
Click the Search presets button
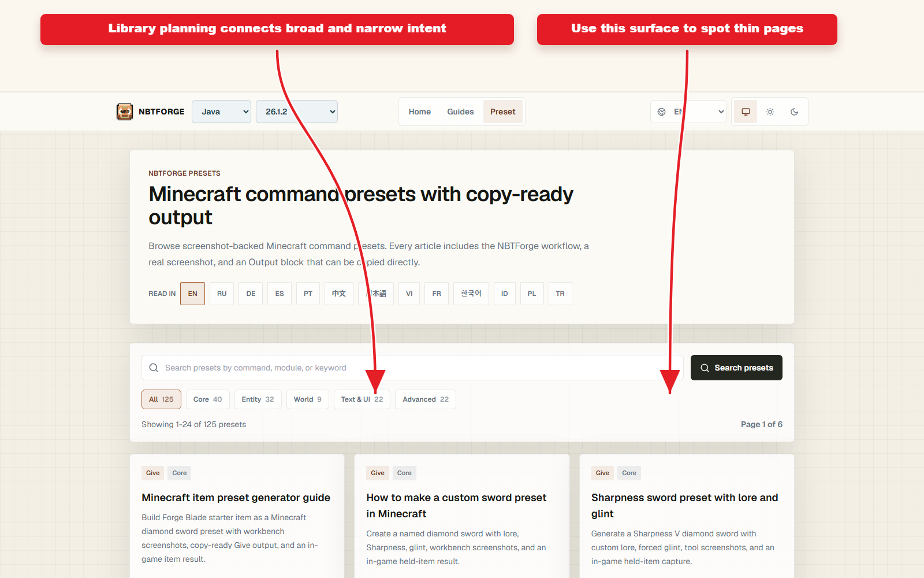(x=736, y=368)
